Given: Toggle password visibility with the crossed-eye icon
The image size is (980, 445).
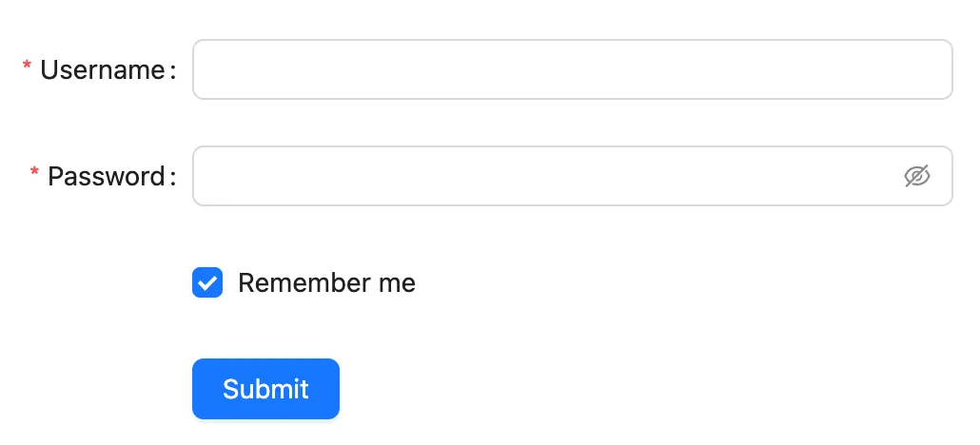Looking at the screenshot, I should (916, 176).
